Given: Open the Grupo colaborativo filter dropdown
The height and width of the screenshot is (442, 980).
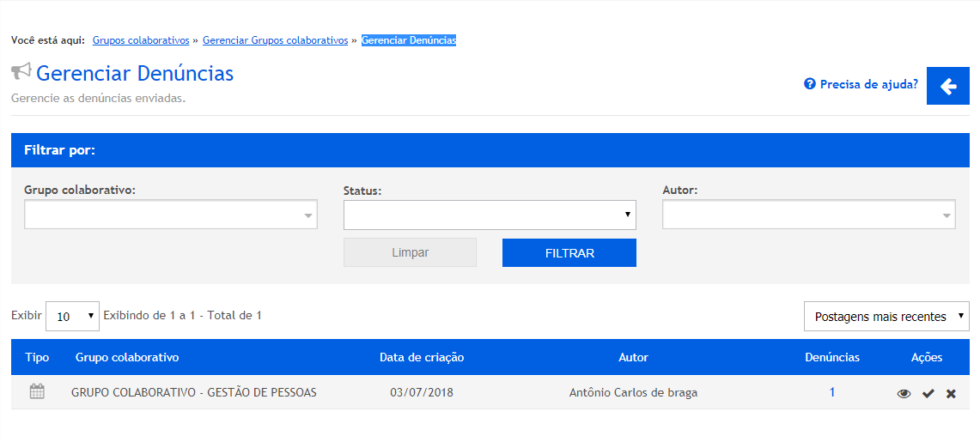Looking at the screenshot, I should point(171,215).
